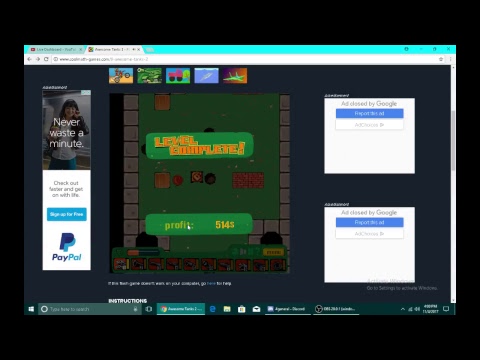The image size is (480, 360).
Task: Close the Awesome Tanks 2 tab
Action: pos(139,49)
